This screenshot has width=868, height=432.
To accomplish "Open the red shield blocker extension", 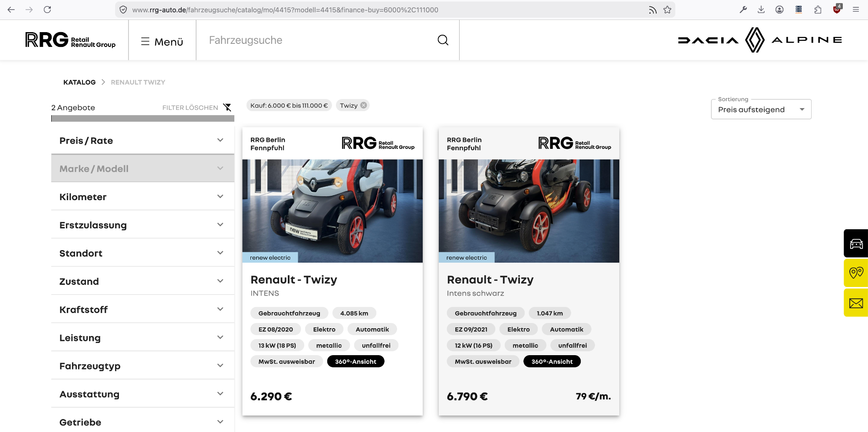I will 837,10.
